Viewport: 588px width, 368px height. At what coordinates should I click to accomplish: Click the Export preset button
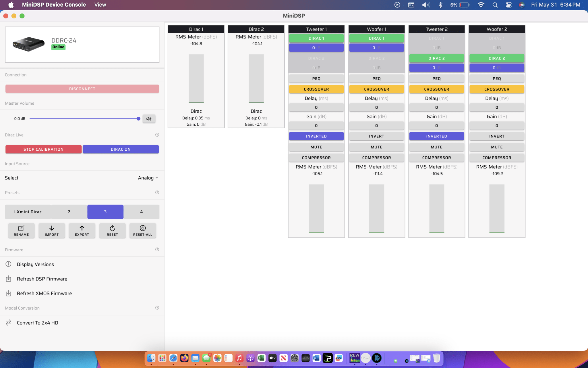pyautogui.click(x=82, y=231)
